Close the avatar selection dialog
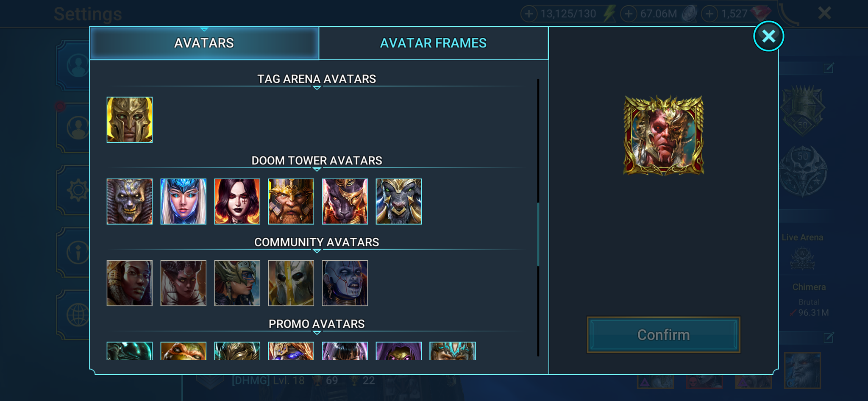This screenshot has width=868, height=401. (x=768, y=36)
